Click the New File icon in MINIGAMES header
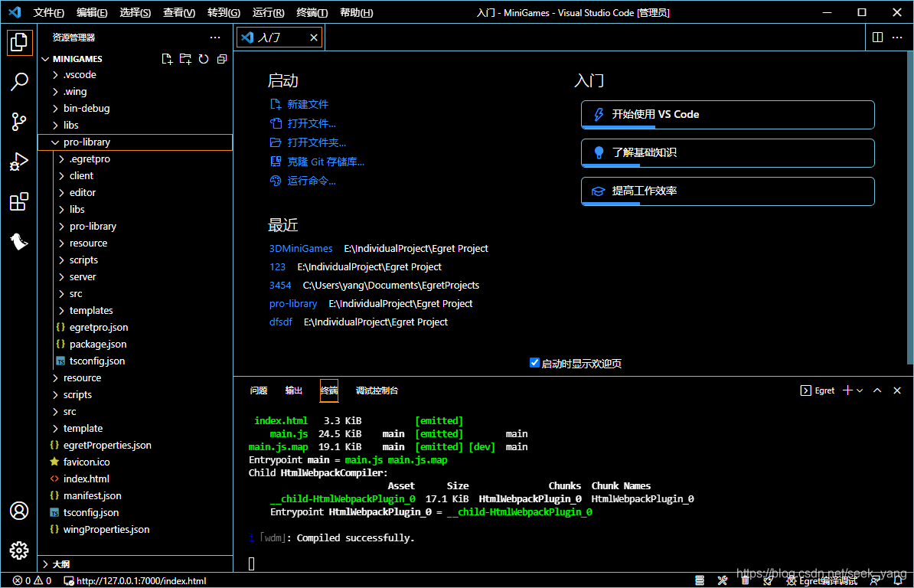The width and height of the screenshot is (914, 588). [x=168, y=59]
